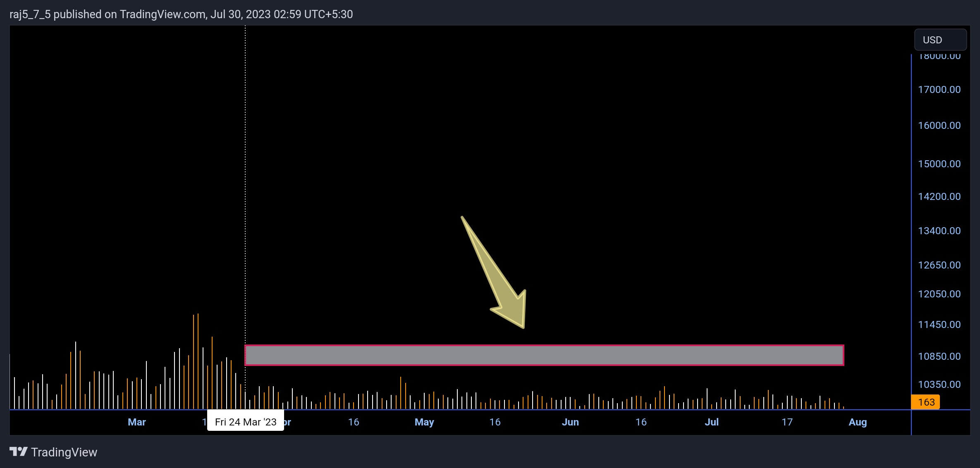Click the 11450.00 price axis label

pos(939,325)
